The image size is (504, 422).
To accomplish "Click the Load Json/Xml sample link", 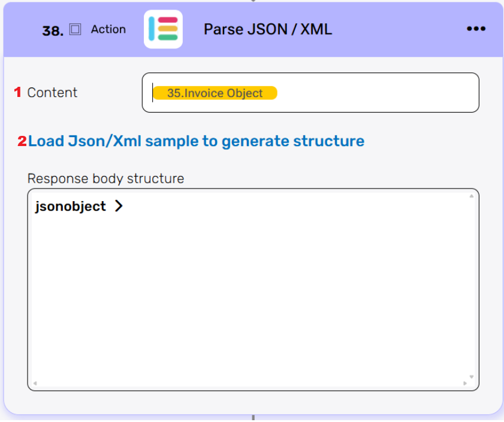I will 196,141.
